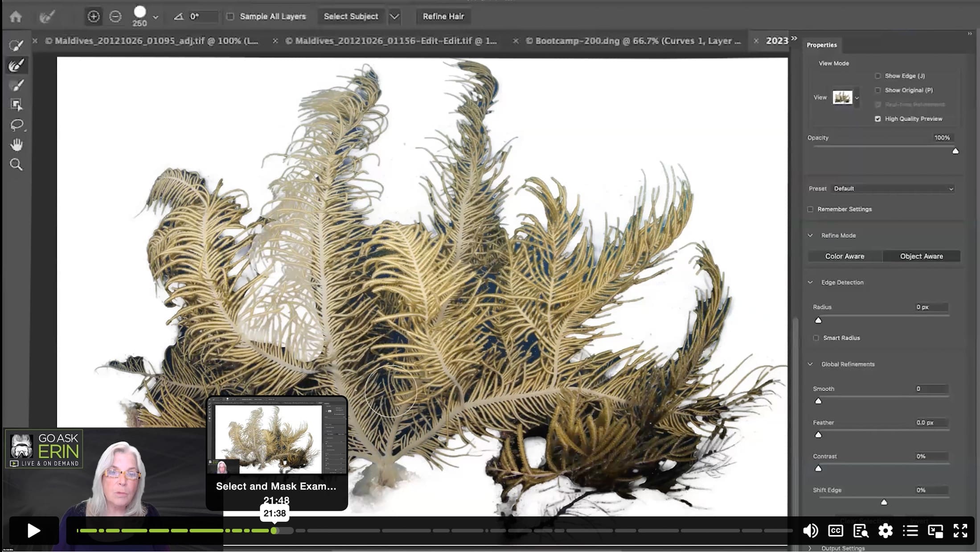Select Add to selection mode
Screen dimensions: 980x552
click(94, 16)
